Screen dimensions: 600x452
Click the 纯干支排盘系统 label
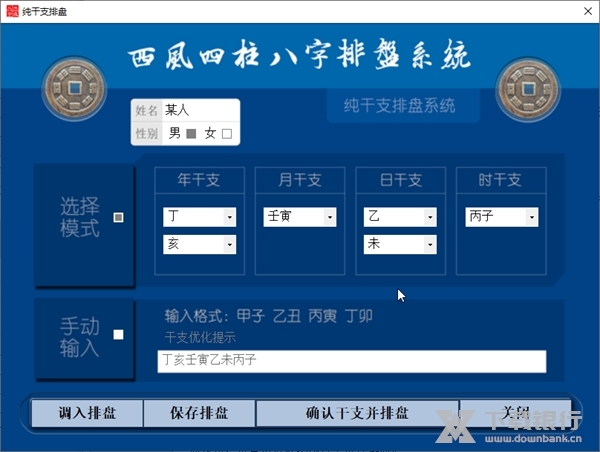tap(399, 106)
